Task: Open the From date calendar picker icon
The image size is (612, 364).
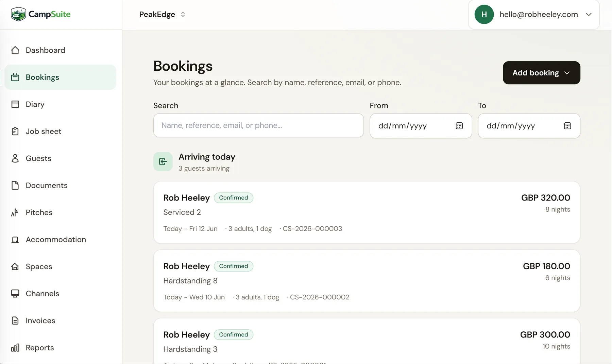Action: click(459, 126)
